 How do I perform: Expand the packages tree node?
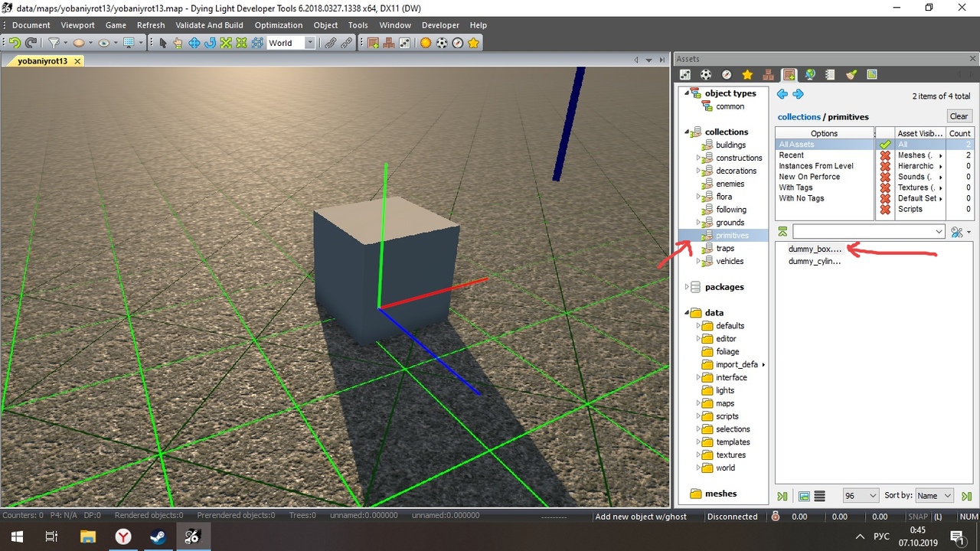pos(687,287)
